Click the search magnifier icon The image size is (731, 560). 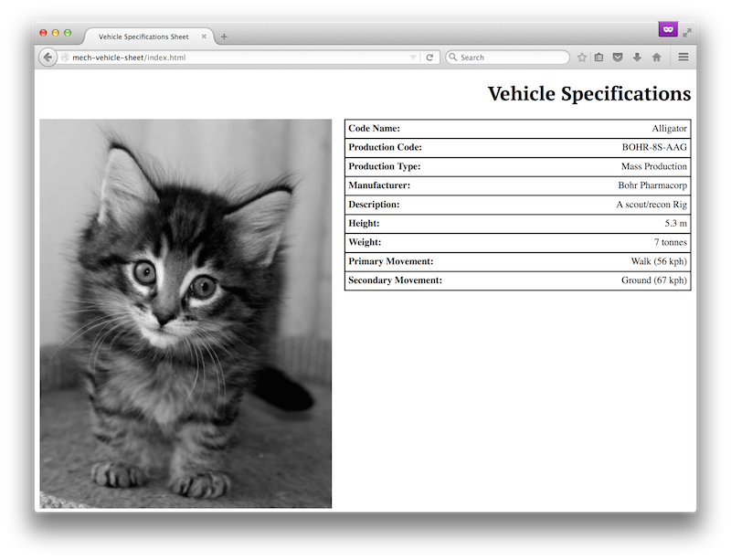(x=452, y=57)
